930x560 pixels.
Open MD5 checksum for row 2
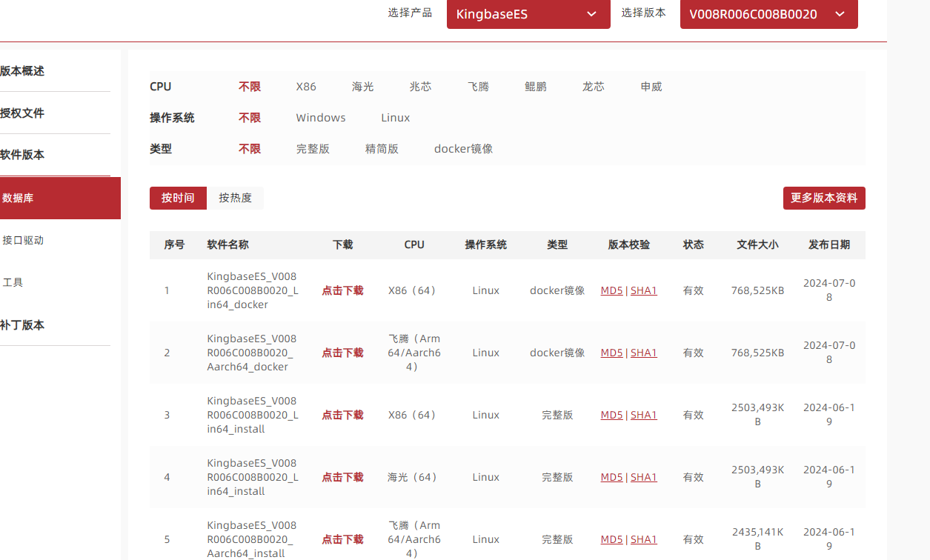tap(611, 353)
